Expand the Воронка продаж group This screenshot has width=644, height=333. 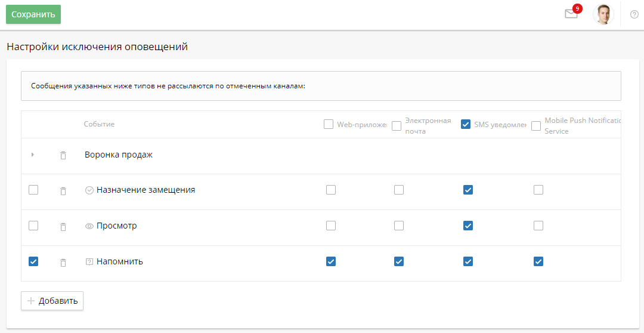(32, 155)
